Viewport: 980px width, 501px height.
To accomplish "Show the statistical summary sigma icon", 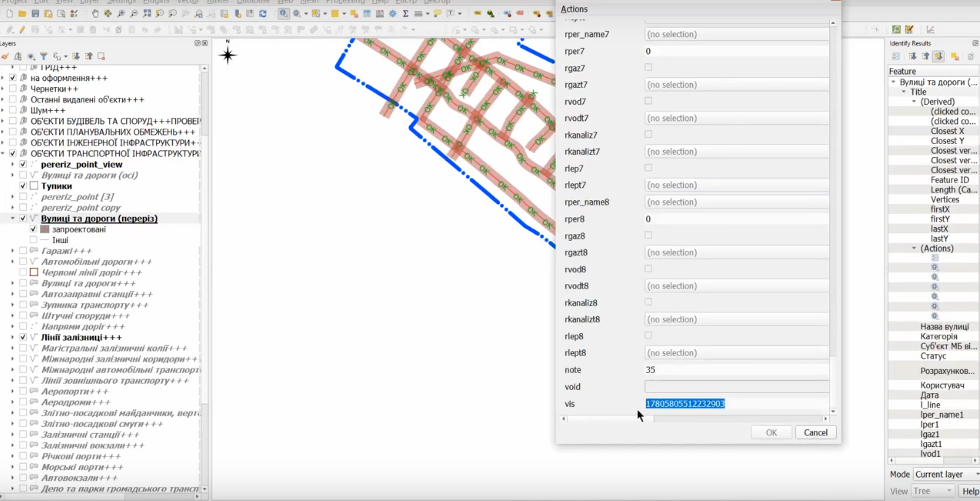I will (406, 14).
